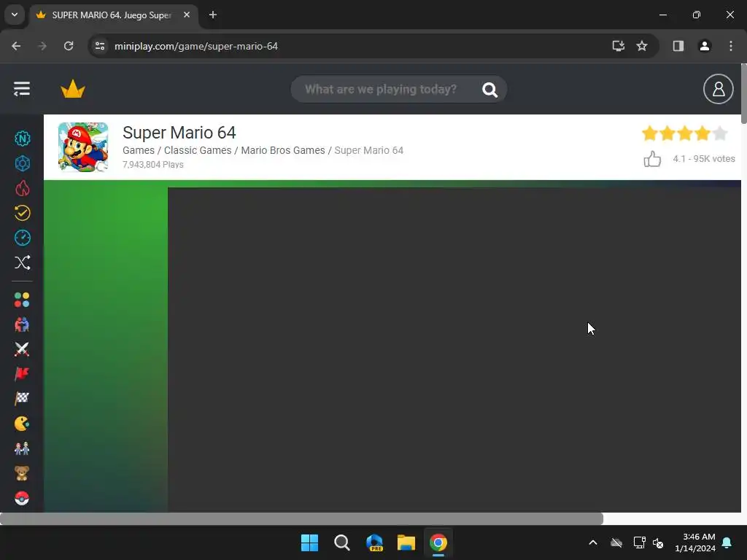Image resolution: width=747 pixels, height=560 pixels.
Task: Click the shuffle random game icon
Action: click(22, 262)
